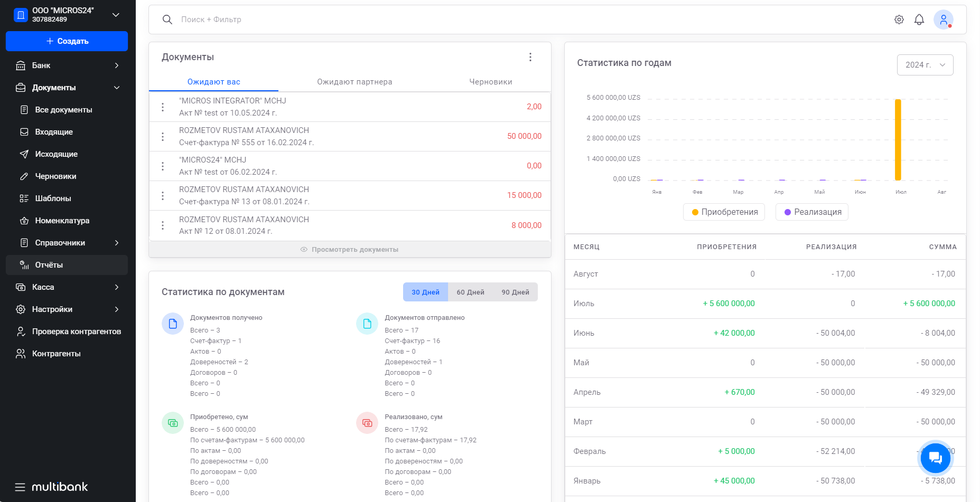Toggle the Реализация series in chart legend
Image resolution: width=980 pixels, height=502 pixels.
point(812,212)
